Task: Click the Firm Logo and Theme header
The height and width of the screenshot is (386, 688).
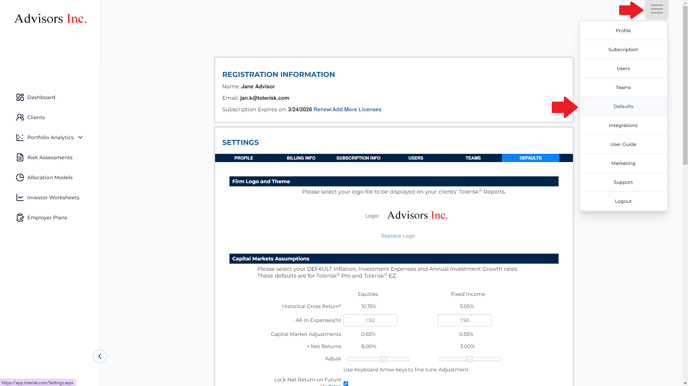Action: tap(394, 181)
